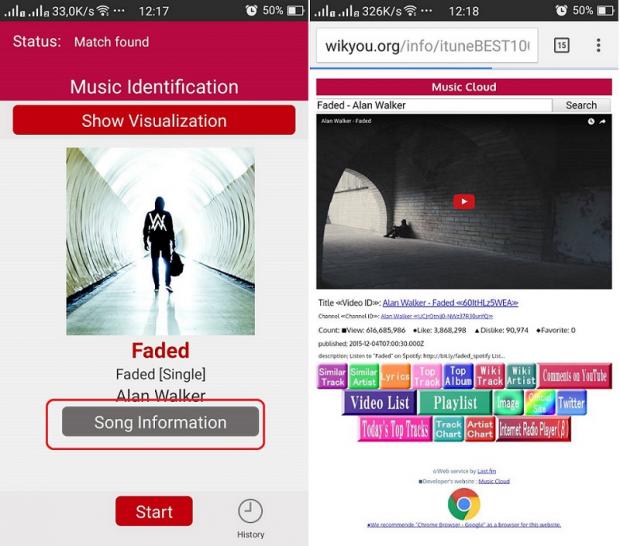Click the Faded - Alan Walker search field

[434, 105]
